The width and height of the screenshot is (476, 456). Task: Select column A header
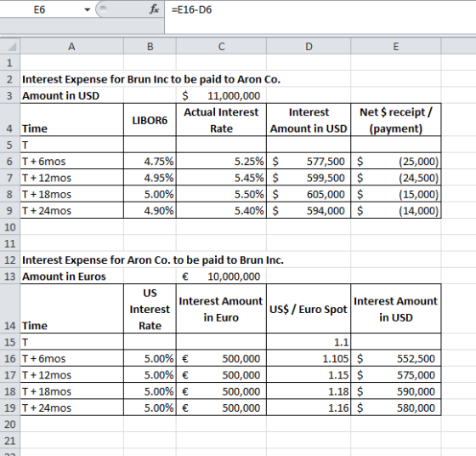[71, 47]
